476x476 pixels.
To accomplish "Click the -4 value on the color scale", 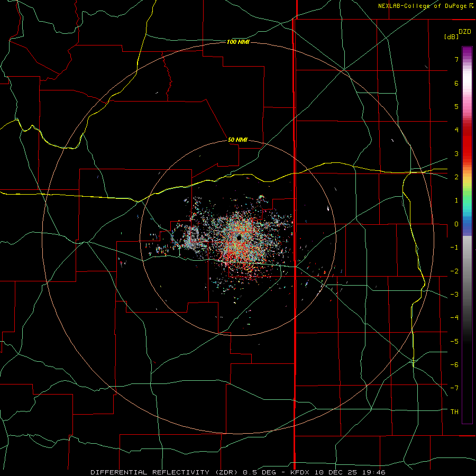I will click(x=454, y=318).
